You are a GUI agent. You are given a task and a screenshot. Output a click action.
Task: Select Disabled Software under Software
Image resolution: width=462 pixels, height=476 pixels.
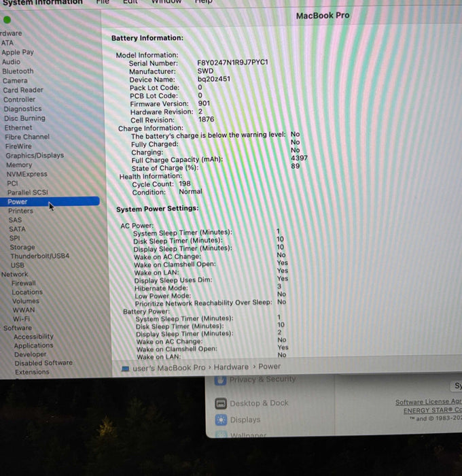click(43, 362)
